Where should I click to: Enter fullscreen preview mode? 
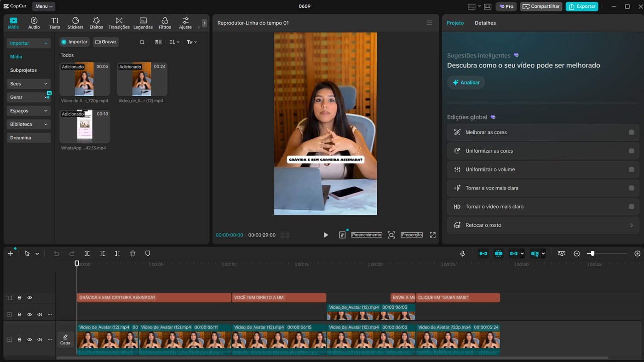[x=432, y=235]
